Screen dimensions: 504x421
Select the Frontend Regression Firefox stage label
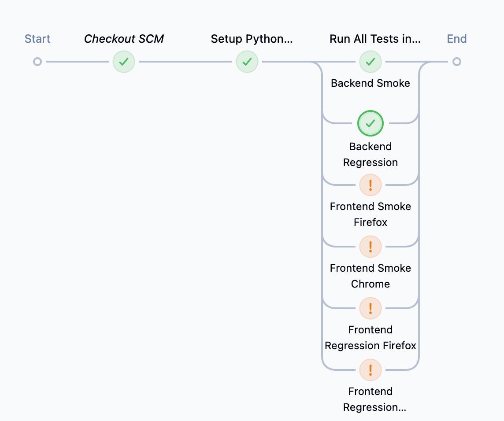tap(370, 337)
